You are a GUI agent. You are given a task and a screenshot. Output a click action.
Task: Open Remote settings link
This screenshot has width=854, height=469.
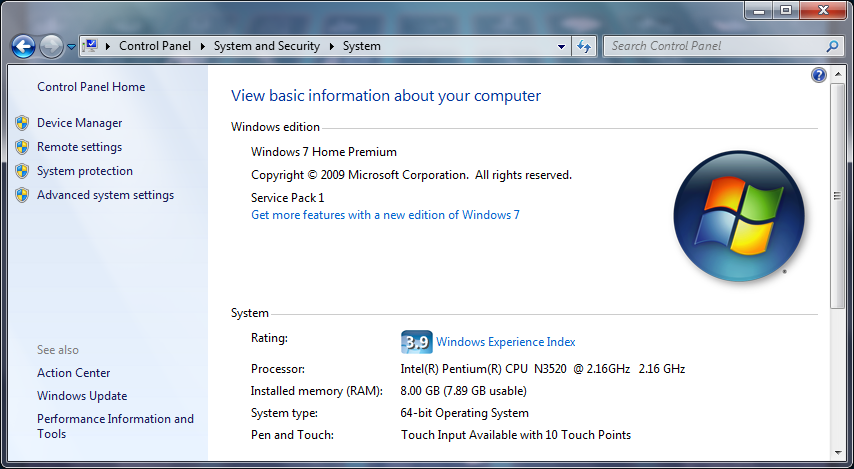80,147
